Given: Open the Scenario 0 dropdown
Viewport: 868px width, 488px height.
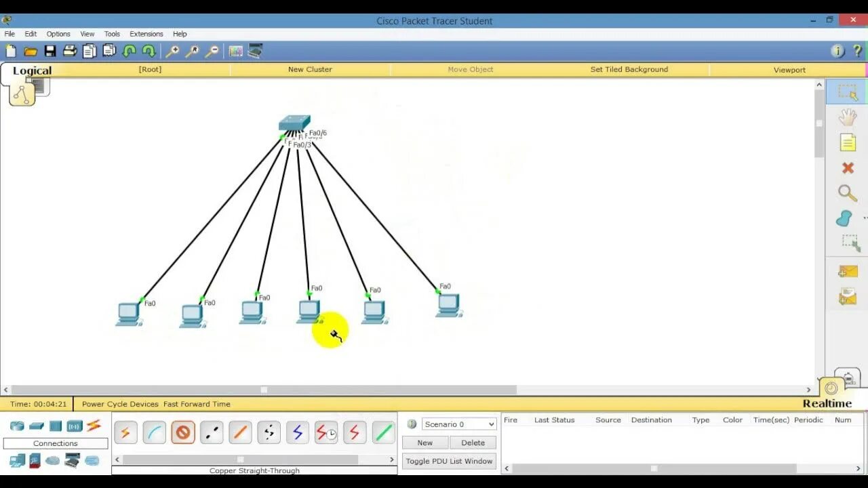Looking at the screenshot, I should click(x=459, y=424).
